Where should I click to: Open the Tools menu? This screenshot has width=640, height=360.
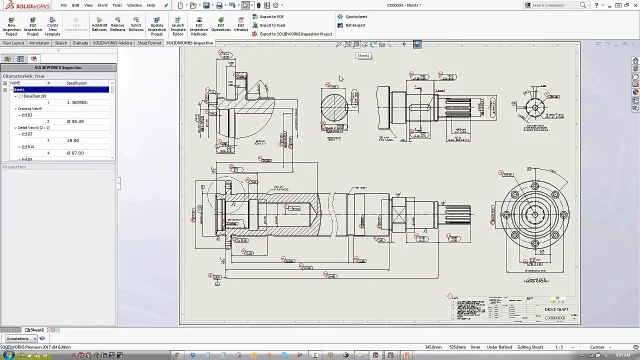(x=117, y=5)
